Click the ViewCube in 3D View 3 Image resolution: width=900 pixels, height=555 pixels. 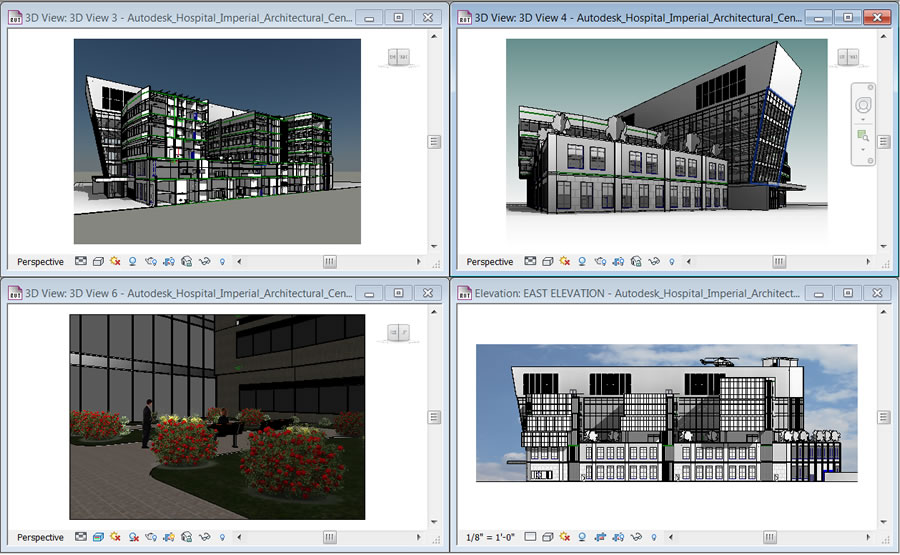[398, 57]
